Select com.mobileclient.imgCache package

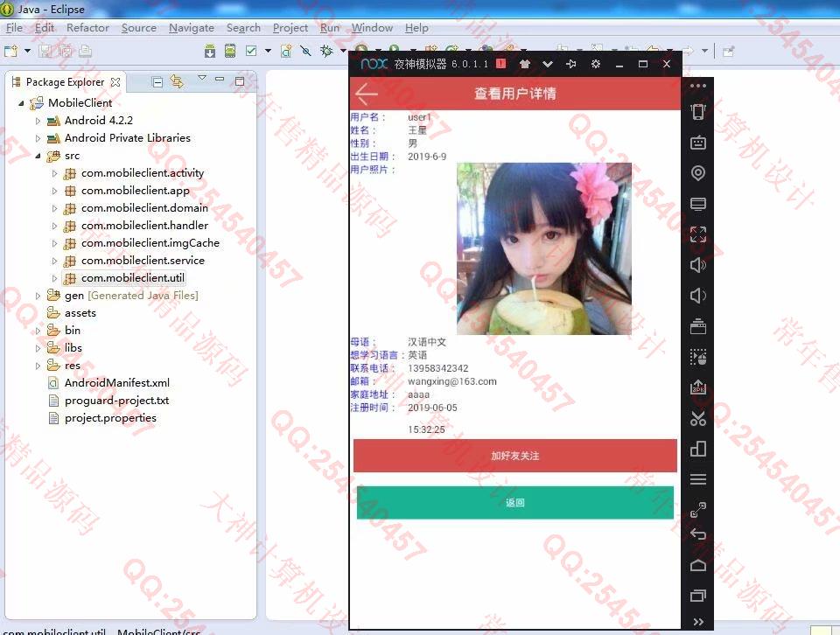pyautogui.click(x=150, y=243)
